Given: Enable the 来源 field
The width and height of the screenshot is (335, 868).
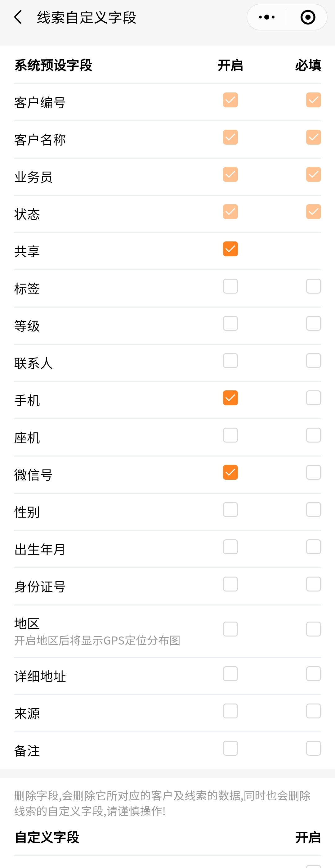Looking at the screenshot, I should click(x=230, y=711).
